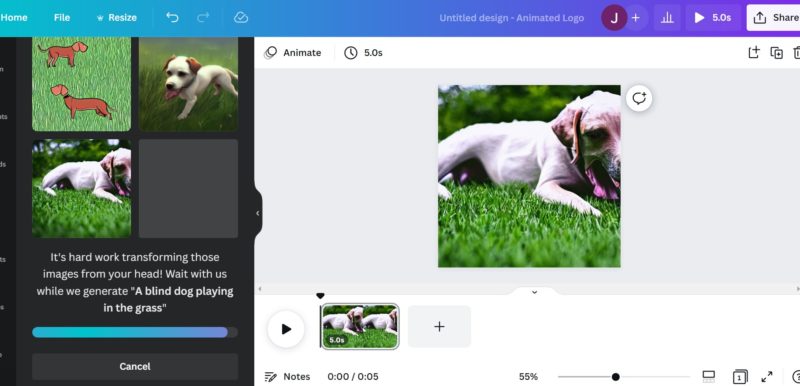Play the presentation with the 5.0s button
This screenshot has width=800, height=386.
point(712,18)
